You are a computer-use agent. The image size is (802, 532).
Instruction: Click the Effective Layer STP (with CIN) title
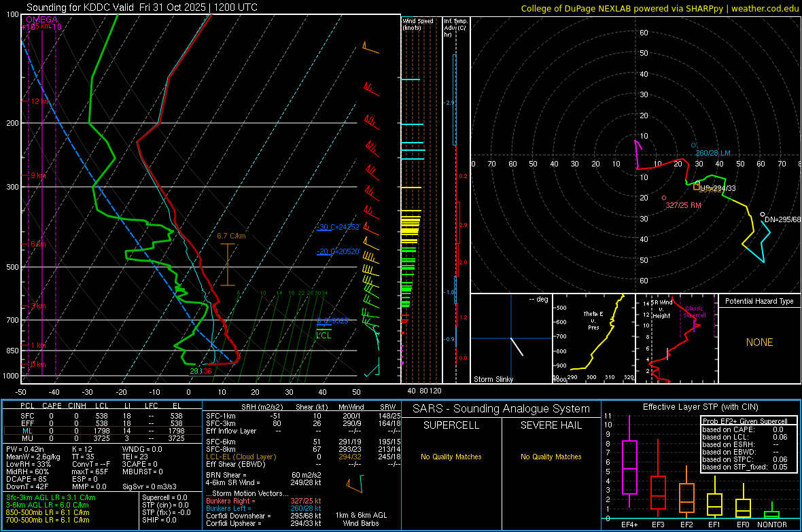(700, 407)
